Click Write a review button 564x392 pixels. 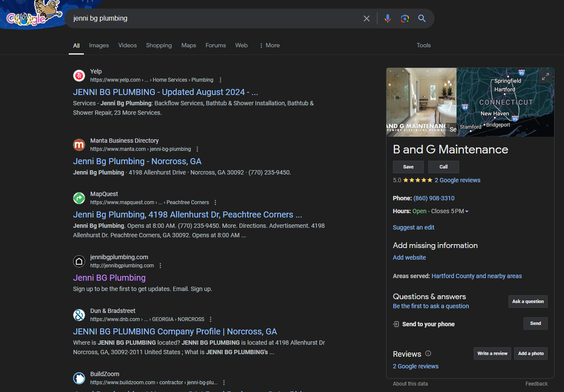tap(492, 353)
